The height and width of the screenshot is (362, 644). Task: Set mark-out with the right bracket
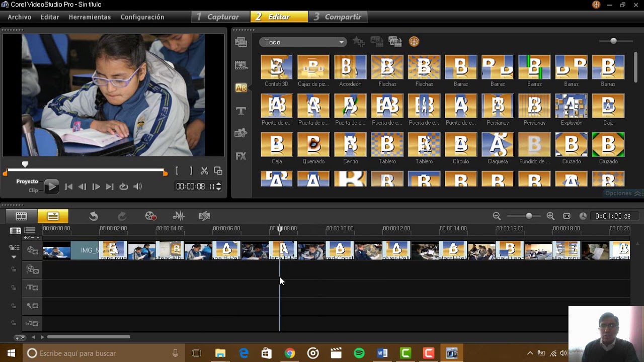[191, 171]
